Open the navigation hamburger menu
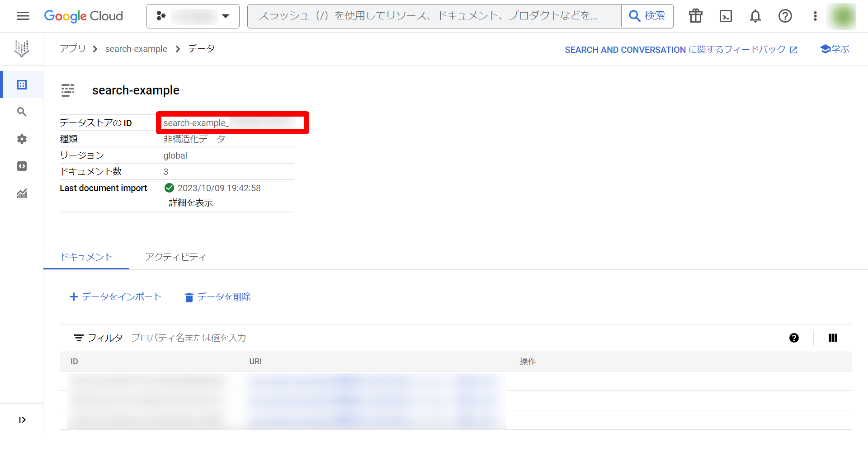868x456 pixels. [x=23, y=16]
